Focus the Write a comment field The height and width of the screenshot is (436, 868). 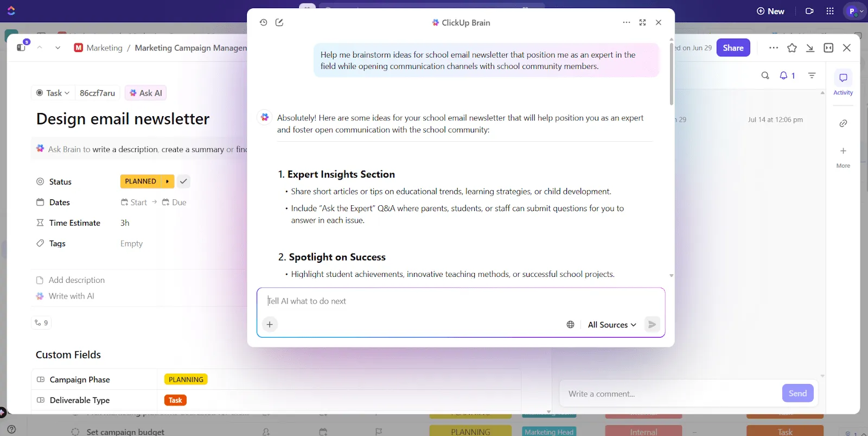[672, 394]
